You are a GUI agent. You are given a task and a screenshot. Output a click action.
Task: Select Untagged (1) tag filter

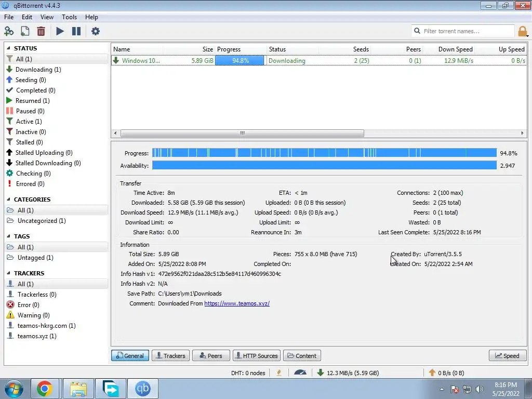click(56, 258)
